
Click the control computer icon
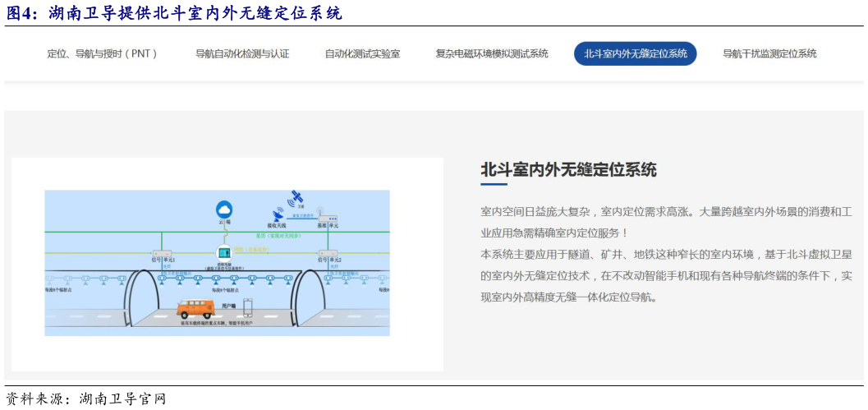(223, 253)
